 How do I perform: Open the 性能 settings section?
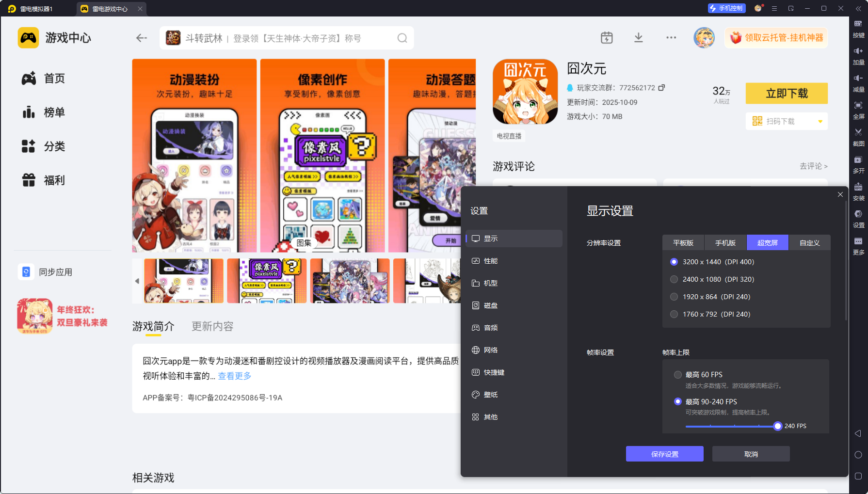(x=514, y=261)
